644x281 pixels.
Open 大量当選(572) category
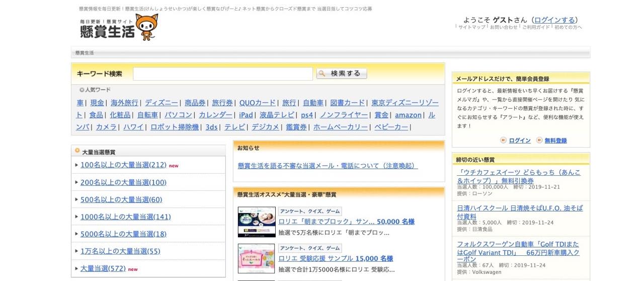coord(103,268)
